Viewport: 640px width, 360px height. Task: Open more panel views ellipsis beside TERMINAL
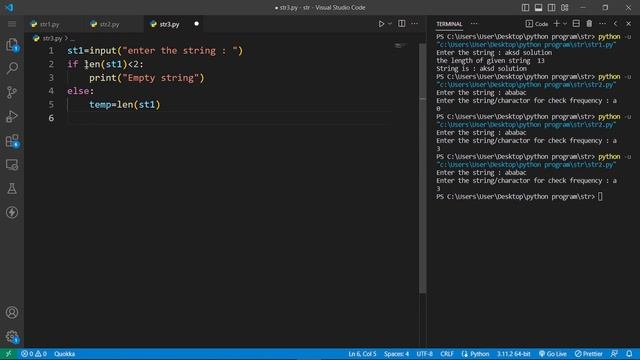[474, 24]
